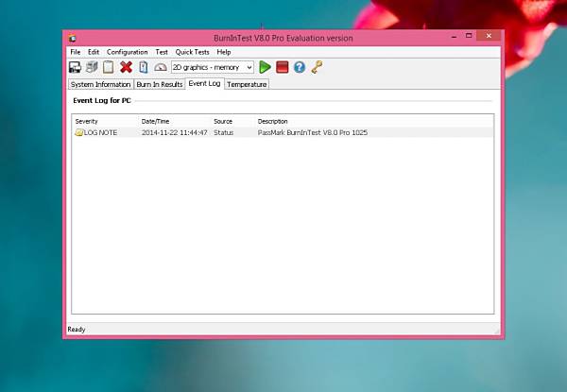Open the test selection and duty cycles icon
Viewport: 567px width, 392px height.
[144, 67]
